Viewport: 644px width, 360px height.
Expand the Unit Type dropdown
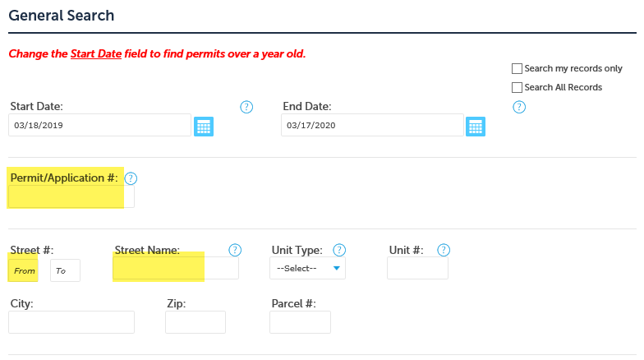(x=307, y=269)
